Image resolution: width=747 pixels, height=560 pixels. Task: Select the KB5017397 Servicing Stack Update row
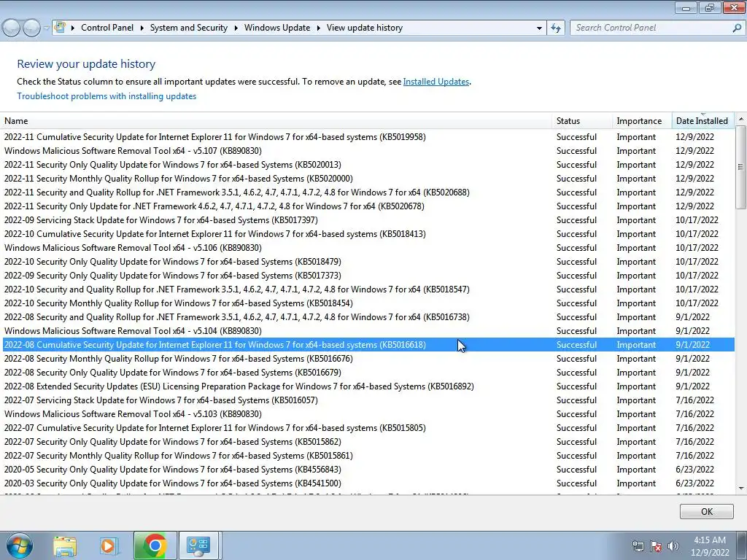pyautogui.click(x=368, y=220)
